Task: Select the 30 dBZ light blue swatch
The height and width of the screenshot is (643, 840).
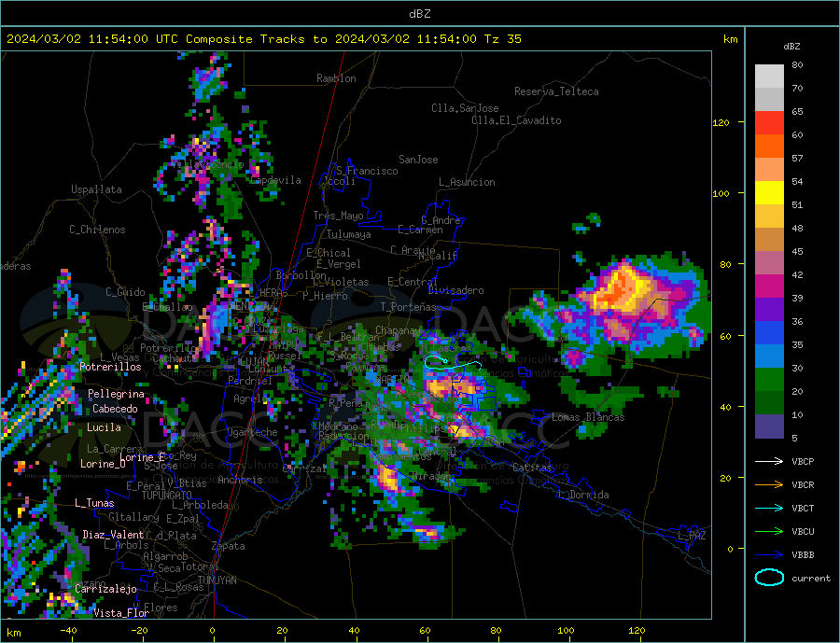Action: coord(769,356)
